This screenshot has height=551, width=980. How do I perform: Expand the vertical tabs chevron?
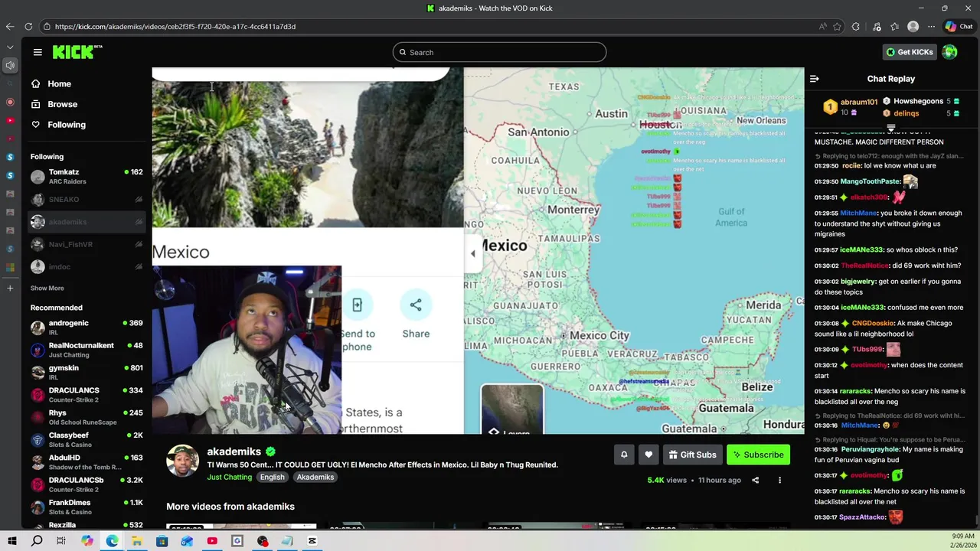tap(10, 46)
